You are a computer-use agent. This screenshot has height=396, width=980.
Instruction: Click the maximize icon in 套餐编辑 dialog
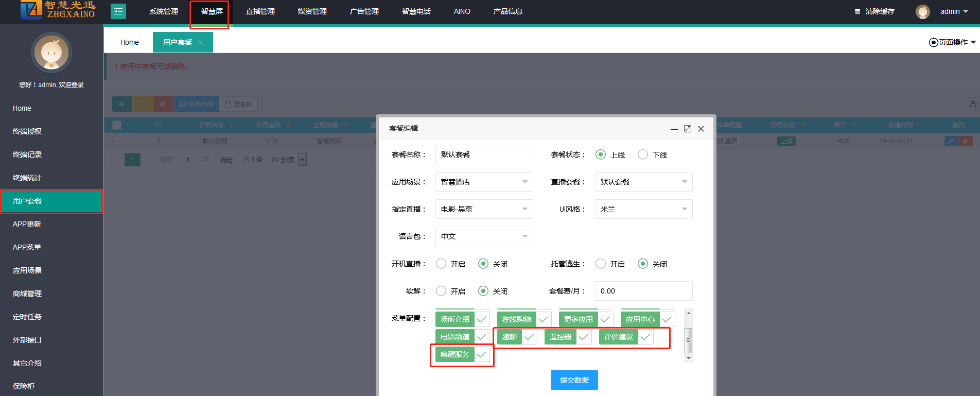(x=687, y=129)
